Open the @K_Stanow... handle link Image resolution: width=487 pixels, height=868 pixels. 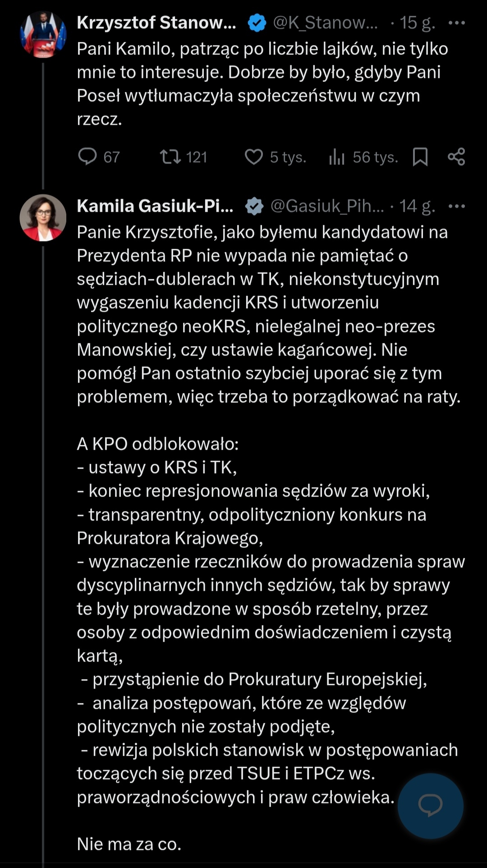[x=326, y=23]
